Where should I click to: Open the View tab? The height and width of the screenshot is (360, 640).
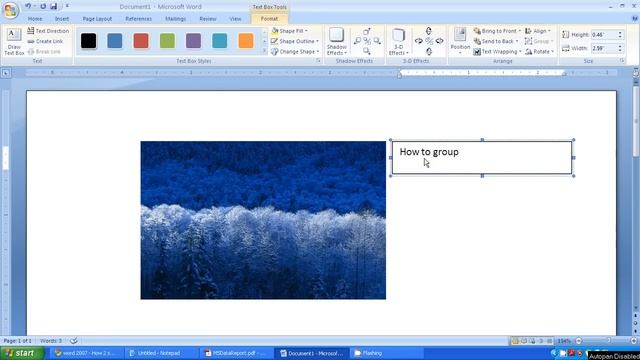(x=235, y=19)
